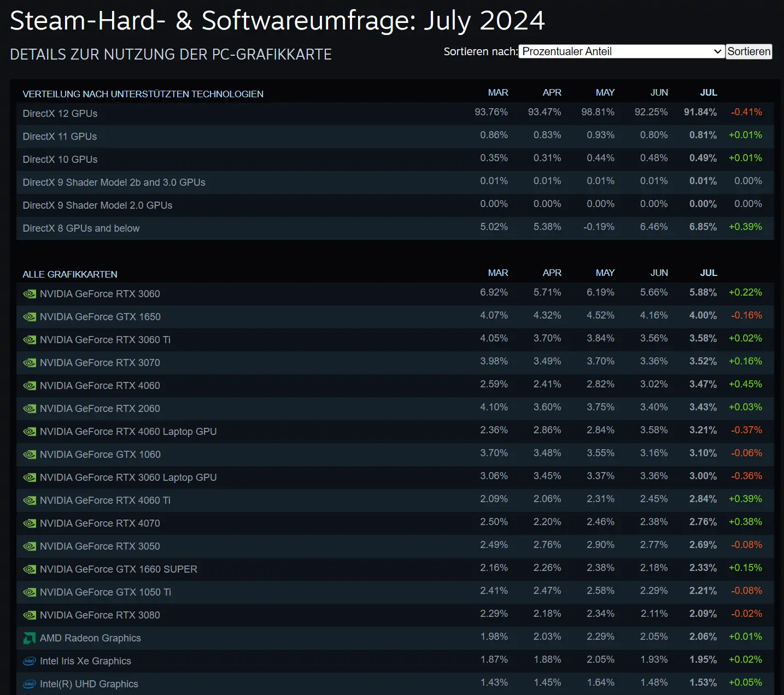784x695 pixels.
Task: Click the 'Steam-Hard- & Softwareumfrage: July 2024' title
Action: click(x=277, y=21)
